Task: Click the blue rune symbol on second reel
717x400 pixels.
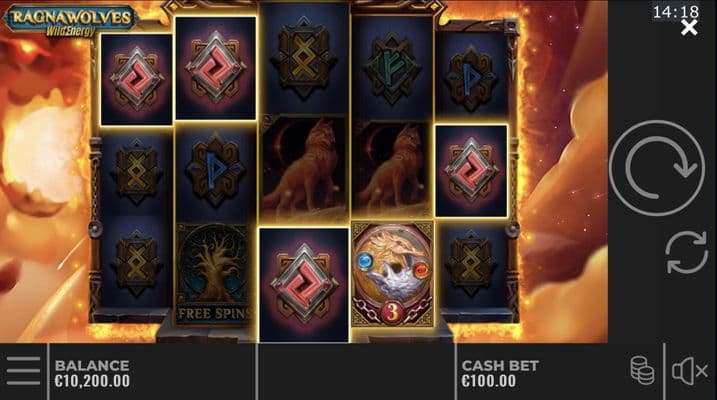Action: (x=215, y=171)
